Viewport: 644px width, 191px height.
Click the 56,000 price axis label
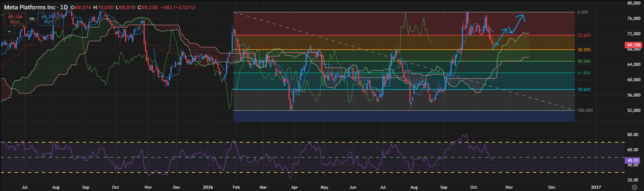tap(634, 95)
